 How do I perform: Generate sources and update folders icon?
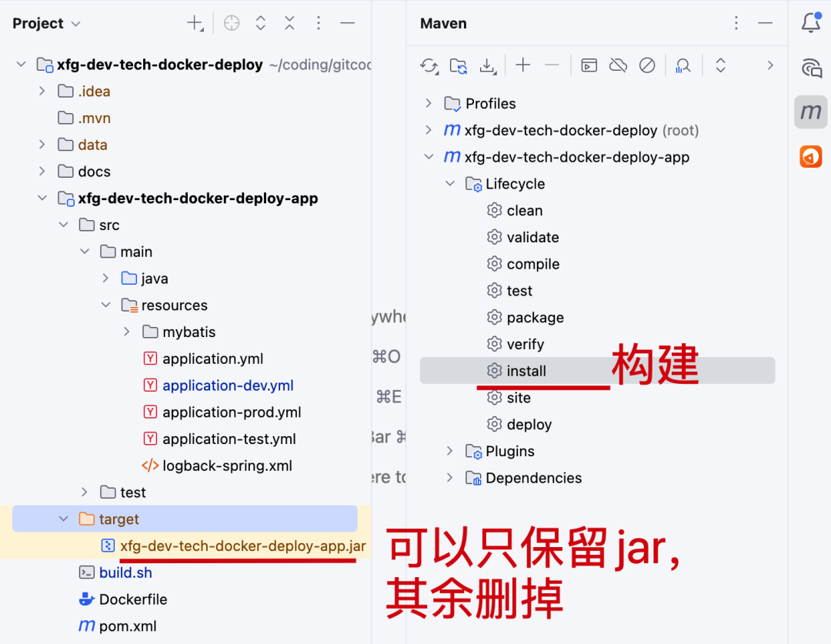point(459,65)
